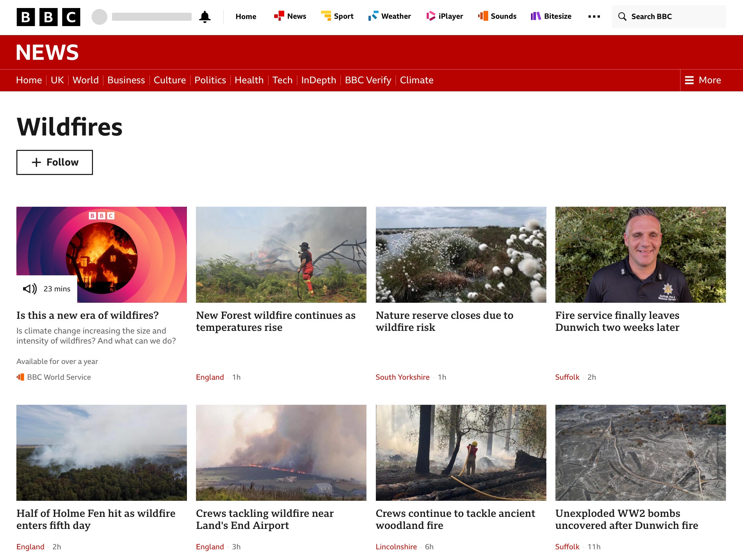Screen dimensions: 743x560
Task: Select Home in the red news navigation
Action: click(x=29, y=80)
